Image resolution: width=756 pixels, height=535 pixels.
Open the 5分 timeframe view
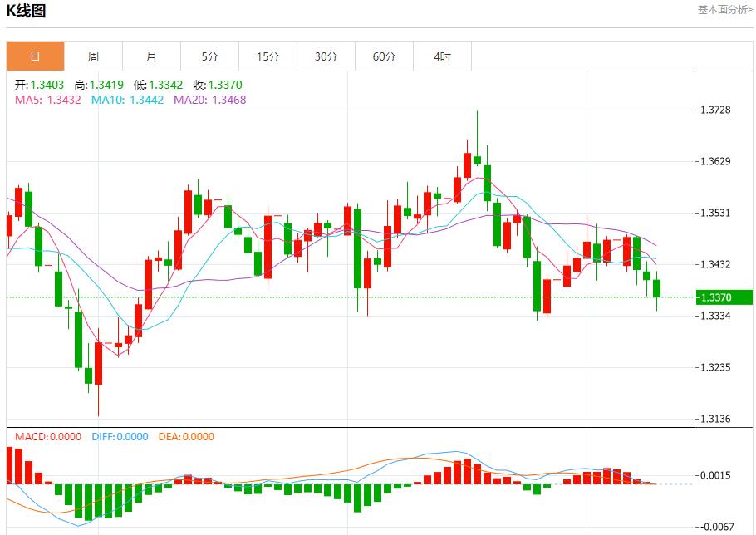click(x=209, y=56)
